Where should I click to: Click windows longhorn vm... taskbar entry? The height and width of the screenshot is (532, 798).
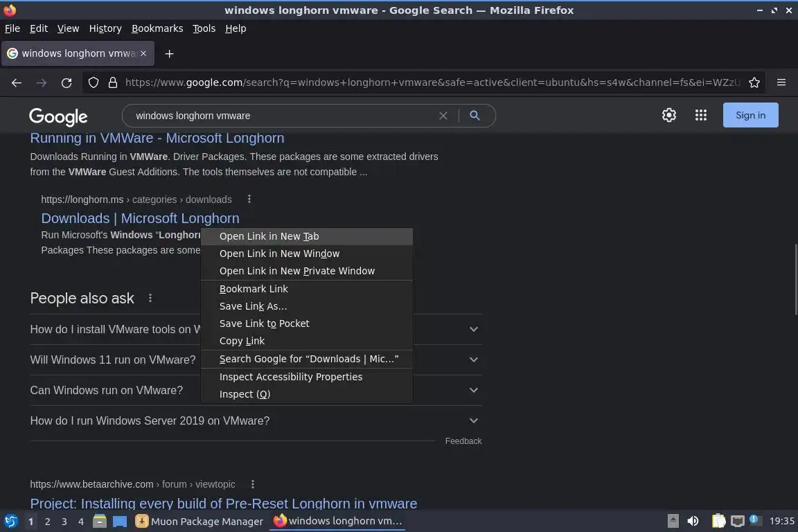point(338,521)
